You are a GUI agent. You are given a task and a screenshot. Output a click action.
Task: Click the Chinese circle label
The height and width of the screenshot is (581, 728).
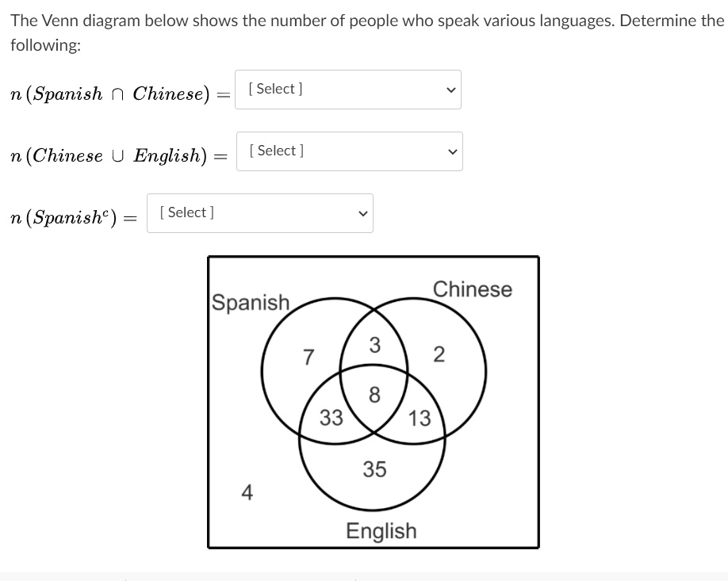(x=473, y=289)
